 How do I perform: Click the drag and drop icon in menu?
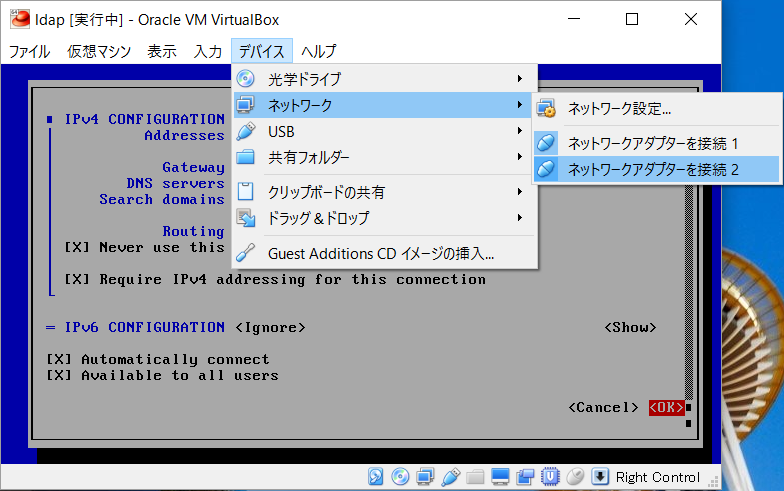coord(246,218)
